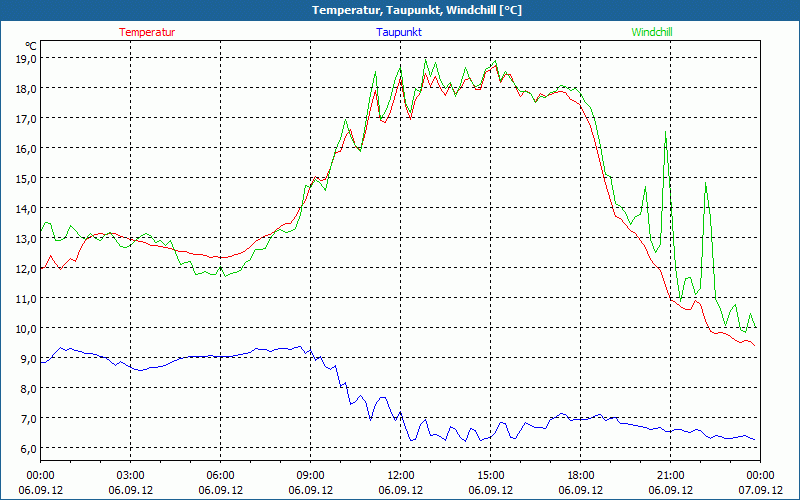Click the 21:00 time axis label

click(x=670, y=476)
